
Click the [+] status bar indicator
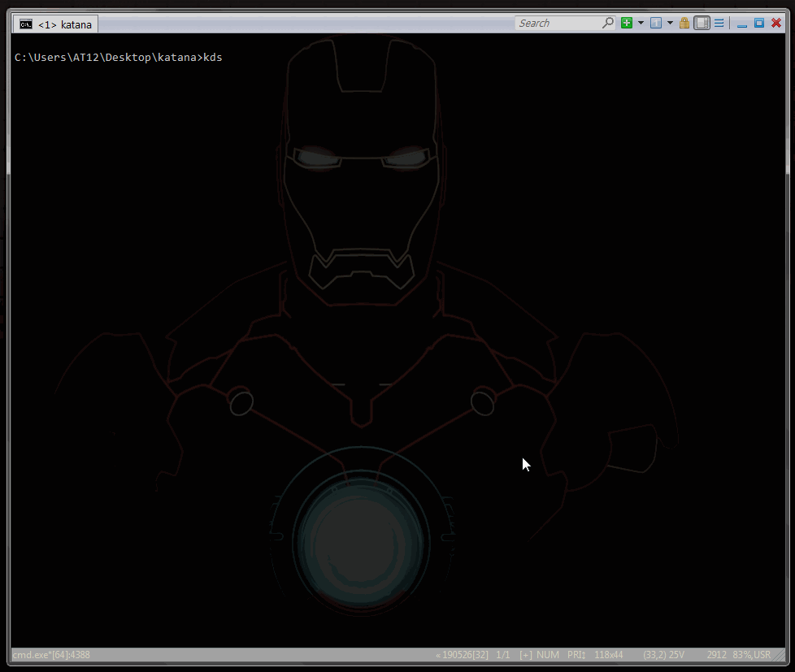pos(525,655)
